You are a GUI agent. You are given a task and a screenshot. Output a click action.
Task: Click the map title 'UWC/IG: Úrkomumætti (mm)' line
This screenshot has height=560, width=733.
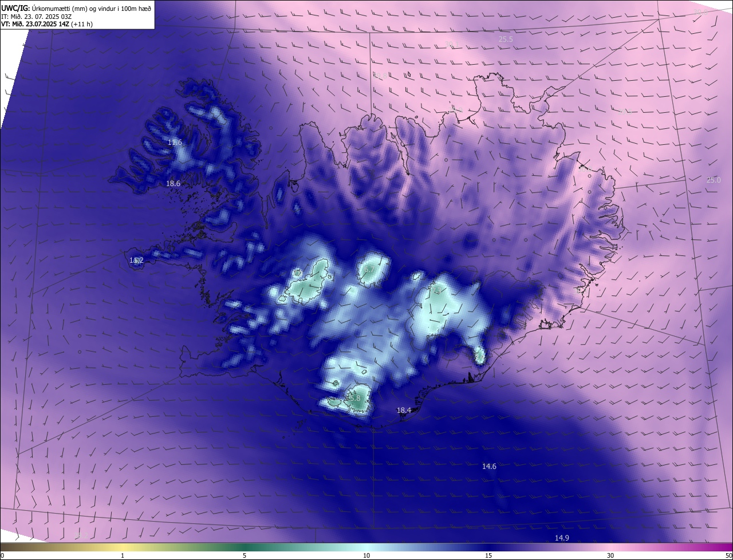click(x=77, y=7)
